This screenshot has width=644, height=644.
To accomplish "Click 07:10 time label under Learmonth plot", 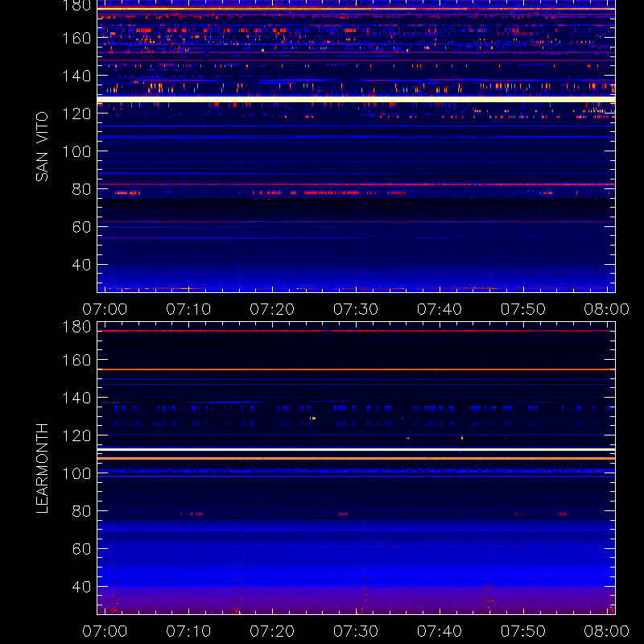I will click(x=188, y=631).
